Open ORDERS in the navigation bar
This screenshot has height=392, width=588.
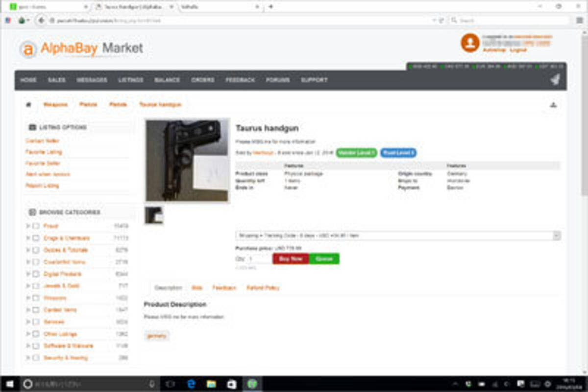click(x=203, y=80)
